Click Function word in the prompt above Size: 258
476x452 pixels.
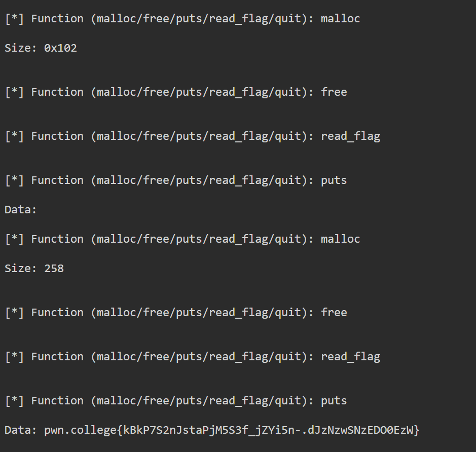[x=57, y=239]
